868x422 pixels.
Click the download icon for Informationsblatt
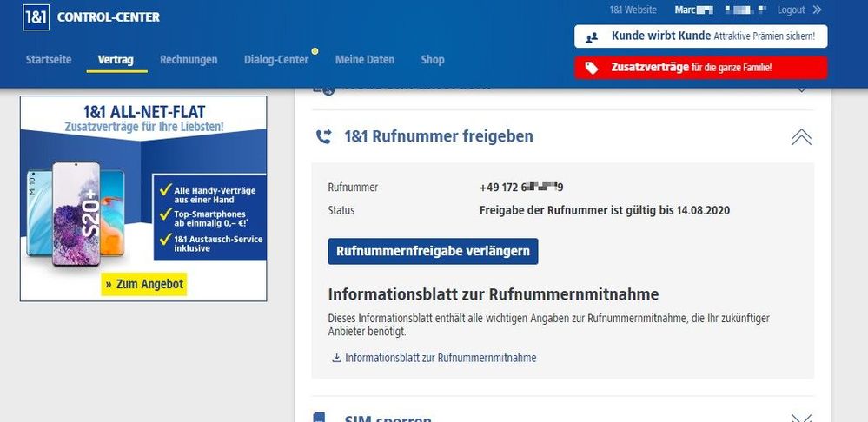336,358
